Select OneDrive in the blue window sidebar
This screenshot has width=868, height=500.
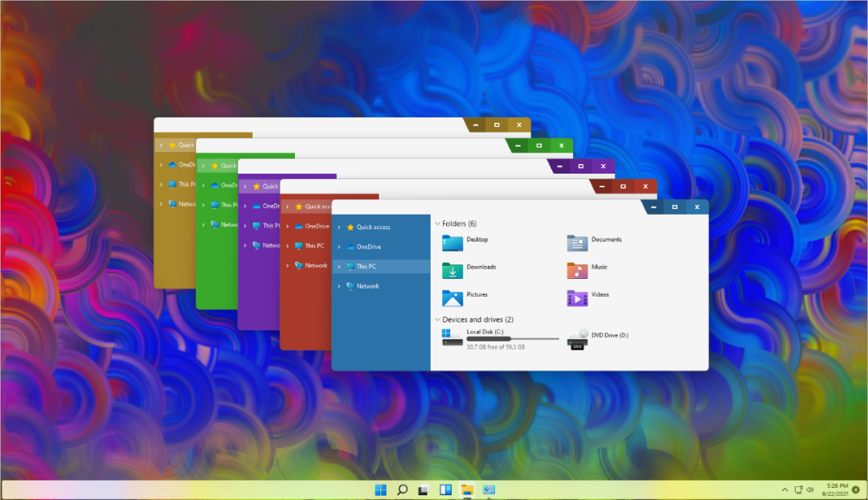[x=368, y=247]
